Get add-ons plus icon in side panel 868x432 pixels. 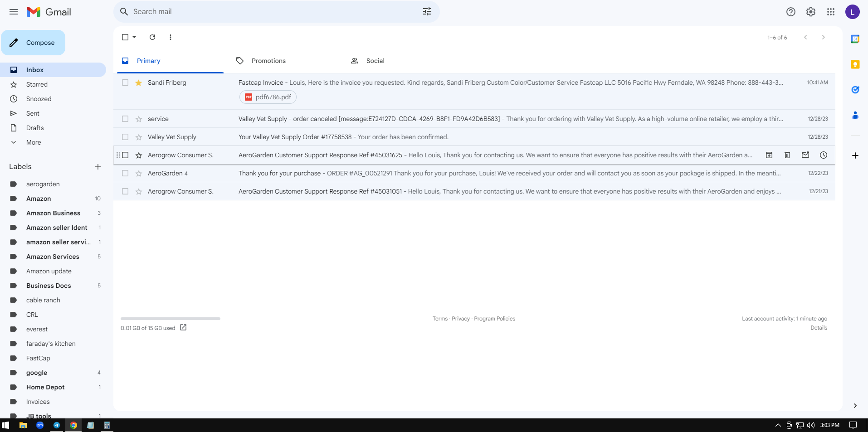tap(855, 155)
